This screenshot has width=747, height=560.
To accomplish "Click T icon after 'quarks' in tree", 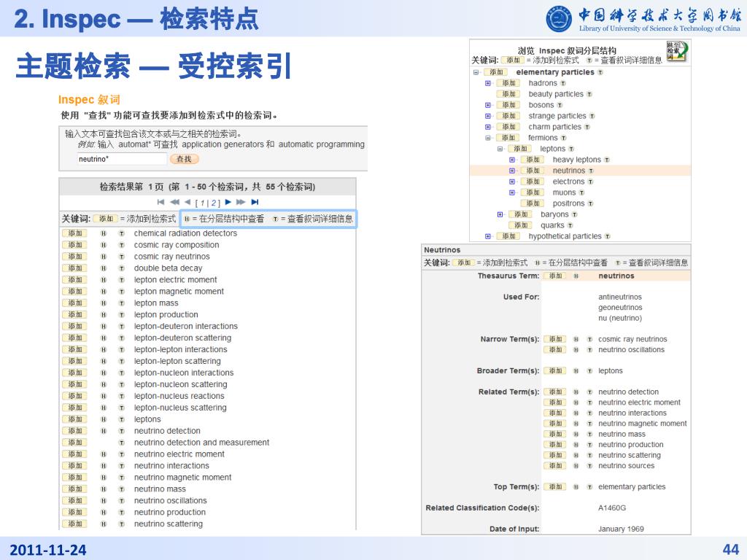I will point(570,226).
